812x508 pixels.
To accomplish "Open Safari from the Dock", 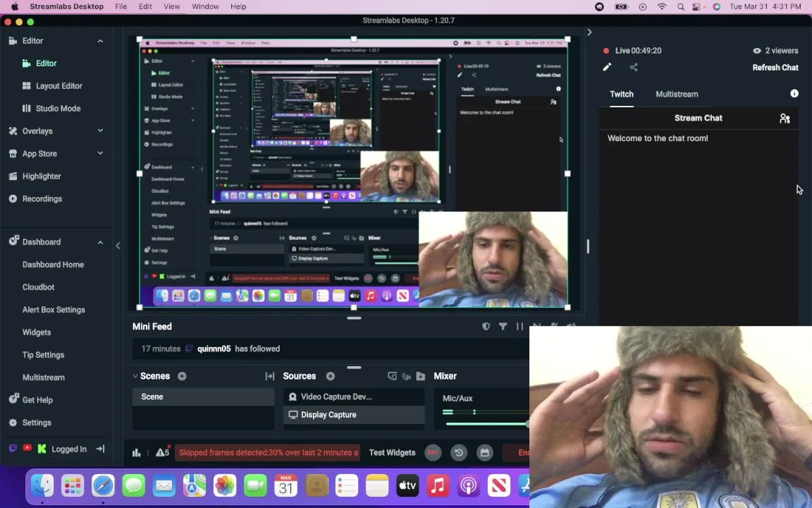I will (x=103, y=485).
